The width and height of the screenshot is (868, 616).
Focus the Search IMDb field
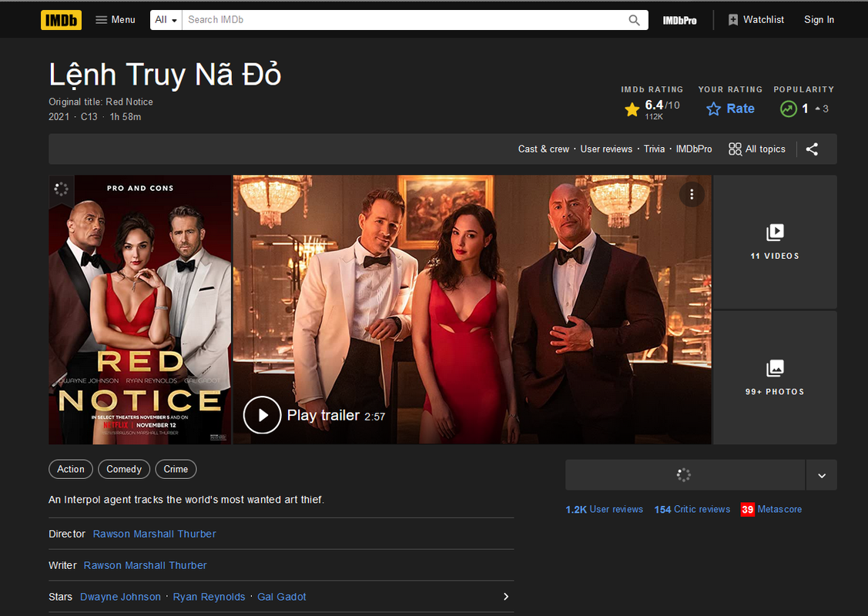404,20
